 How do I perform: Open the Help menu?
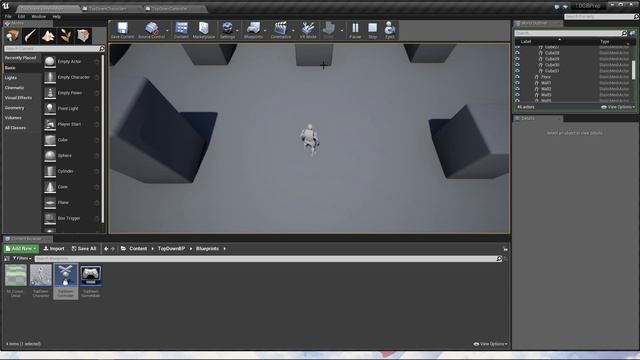pyautogui.click(x=57, y=17)
